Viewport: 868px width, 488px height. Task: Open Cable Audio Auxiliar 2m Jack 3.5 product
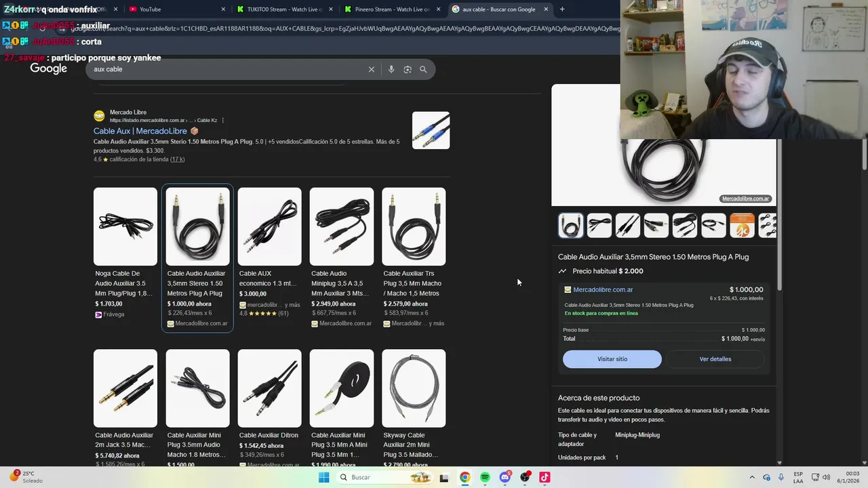click(x=125, y=407)
